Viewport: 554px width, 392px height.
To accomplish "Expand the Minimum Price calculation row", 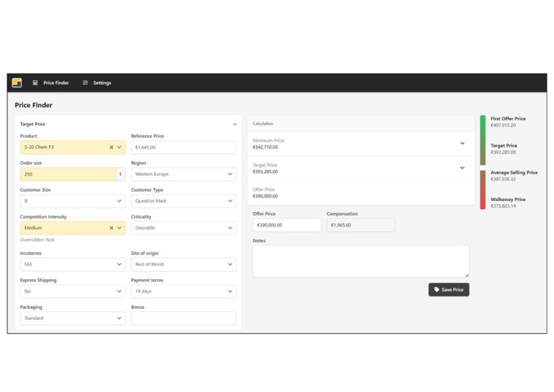I will coord(462,144).
